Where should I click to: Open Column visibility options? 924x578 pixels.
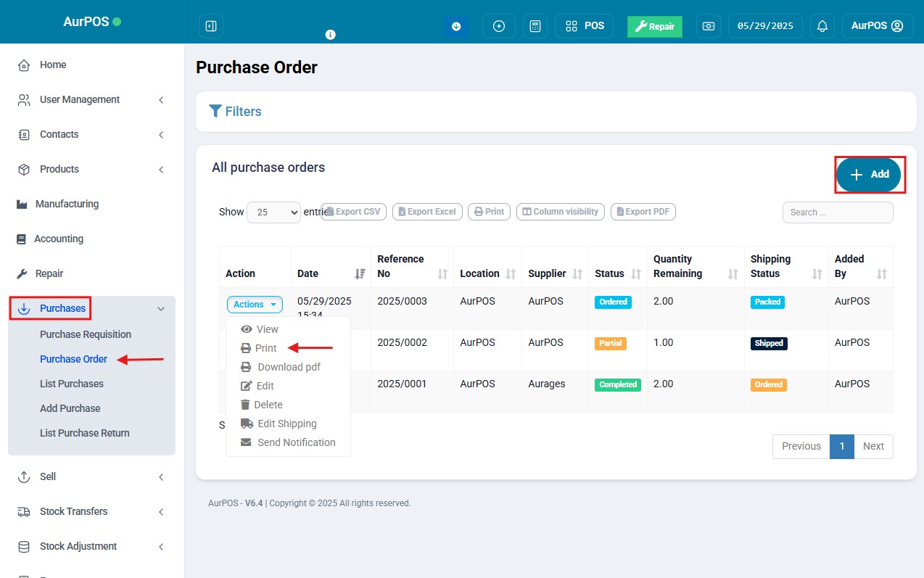561,212
